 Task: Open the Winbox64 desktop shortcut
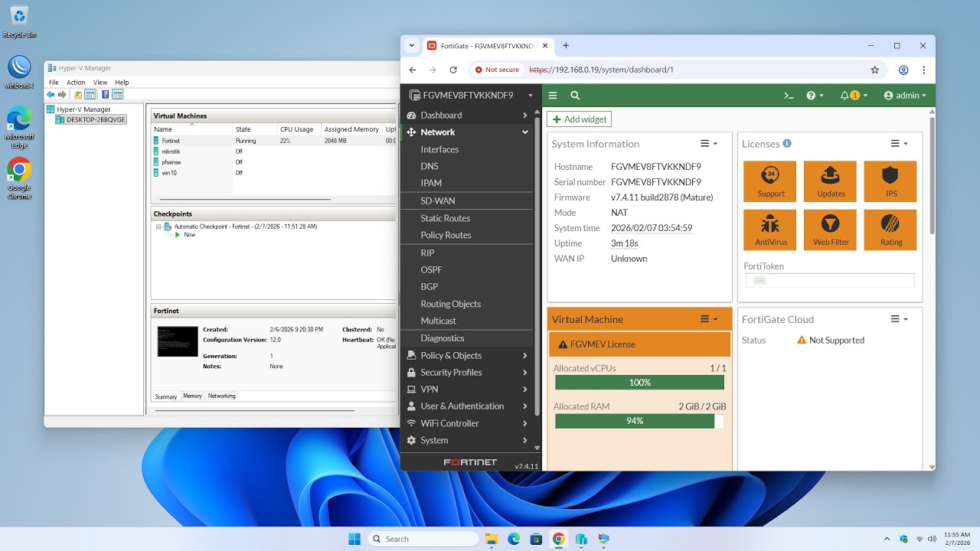[x=19, y=72]
